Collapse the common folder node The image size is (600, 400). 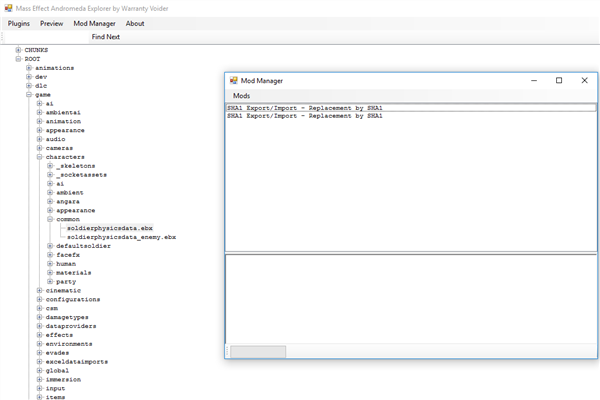coord(50,219)
